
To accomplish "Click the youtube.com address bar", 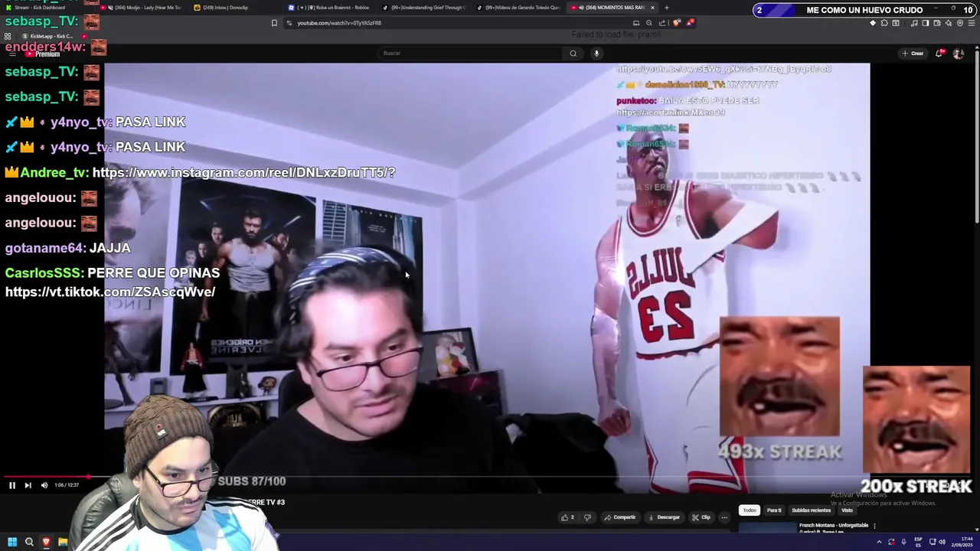I will (459, 23).
